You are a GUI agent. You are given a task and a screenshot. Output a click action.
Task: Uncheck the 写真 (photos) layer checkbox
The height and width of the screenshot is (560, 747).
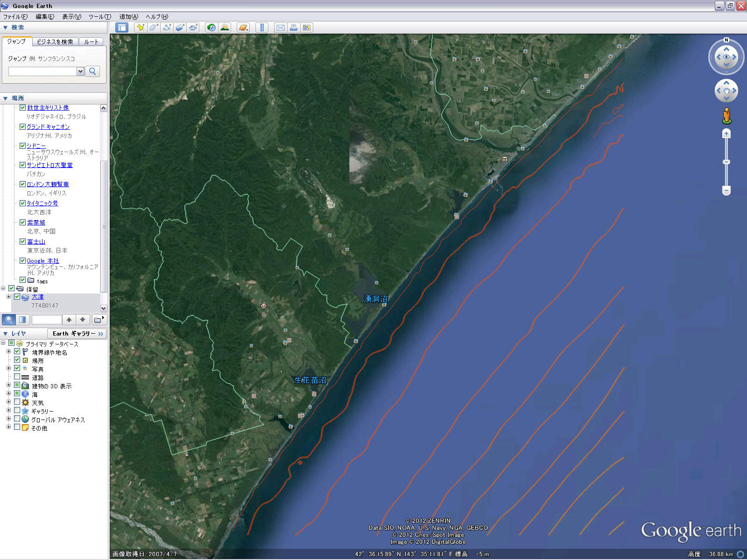(17, 369)
